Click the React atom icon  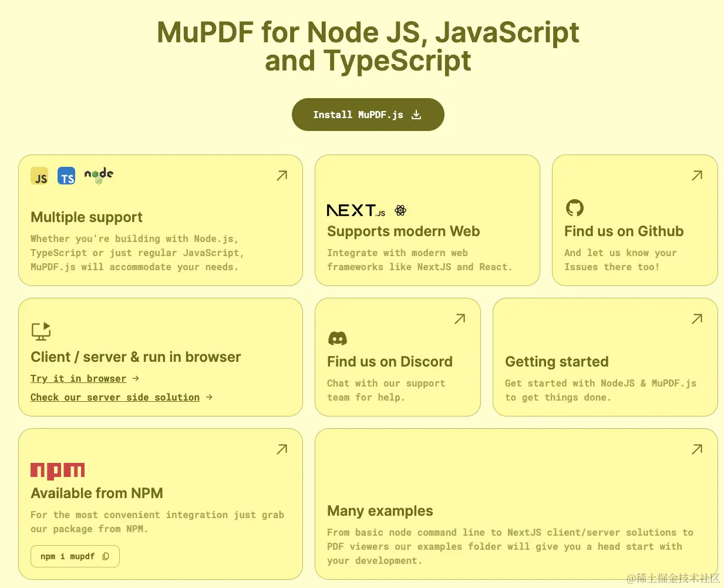pos(400,210)
